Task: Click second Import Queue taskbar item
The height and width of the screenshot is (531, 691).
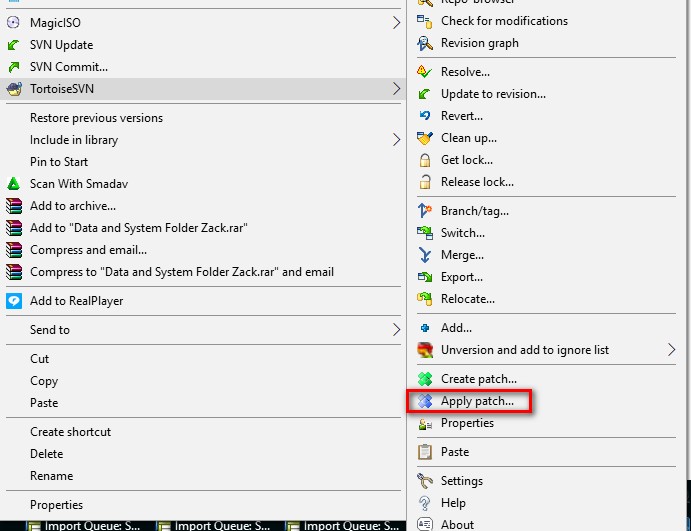Action: click(x=213, y=526)
